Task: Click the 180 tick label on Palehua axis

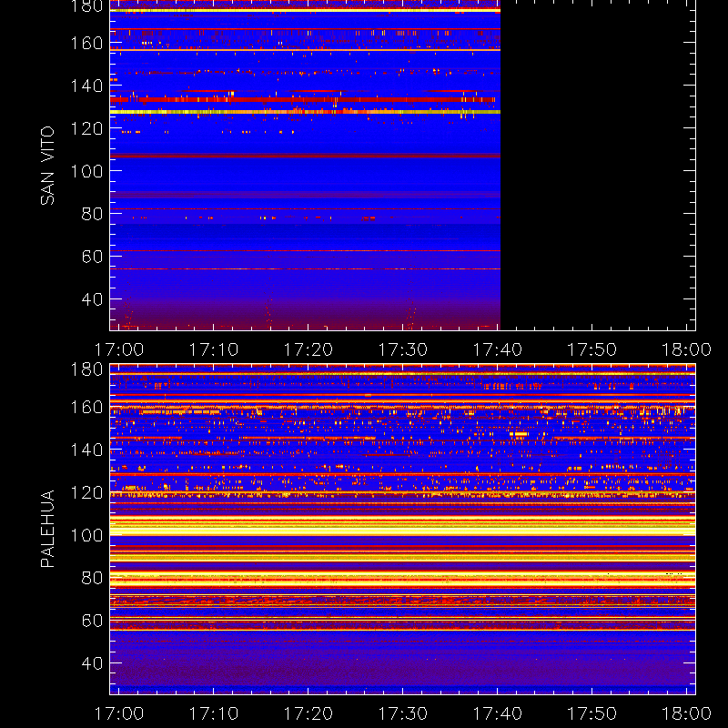Action: click(x=86, y=369)
